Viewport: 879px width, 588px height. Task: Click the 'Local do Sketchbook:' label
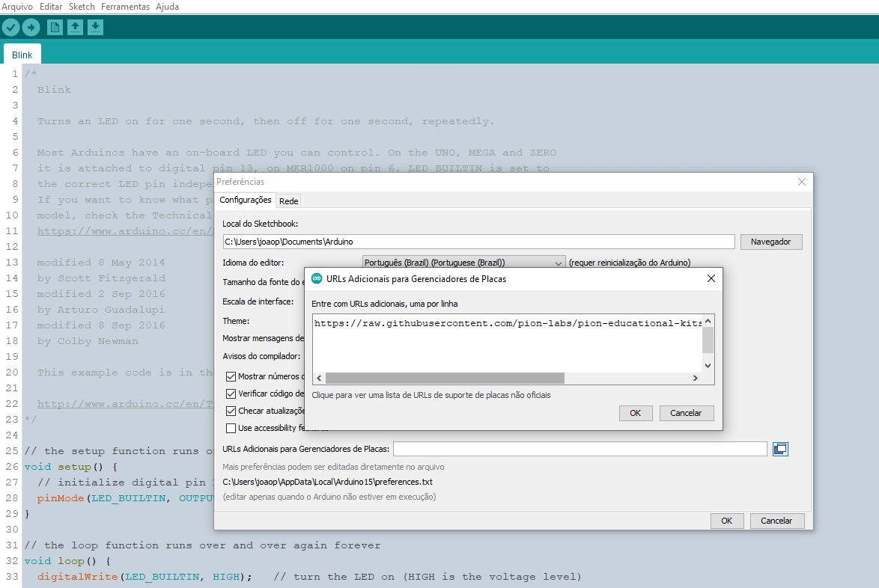click(260, 224)
